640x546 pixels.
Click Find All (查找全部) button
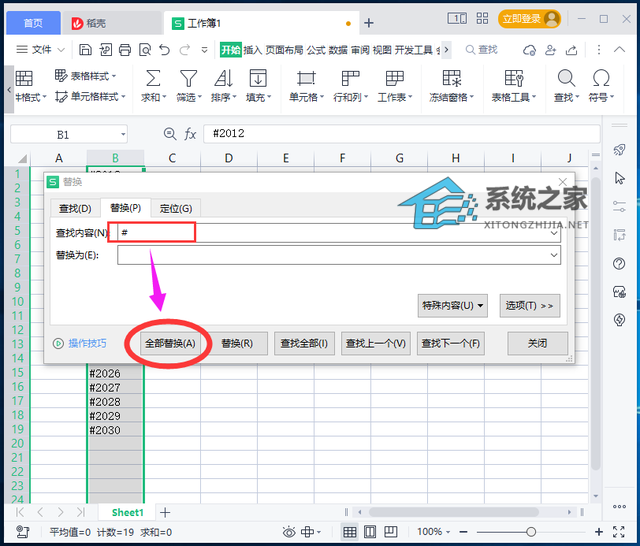pyautogui.click(x=304, y=344)
